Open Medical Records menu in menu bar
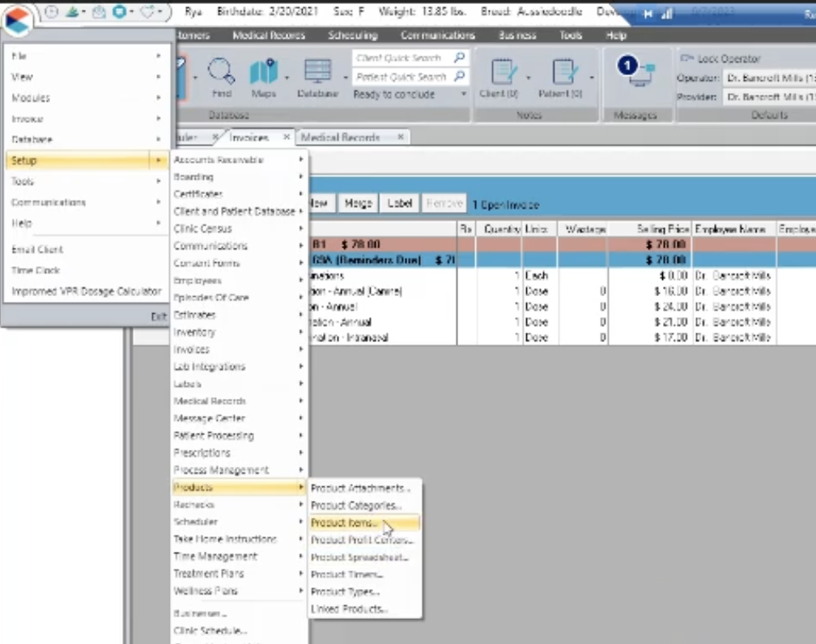The height and width of the screenshot is (644, 816). tap(269, 36)
